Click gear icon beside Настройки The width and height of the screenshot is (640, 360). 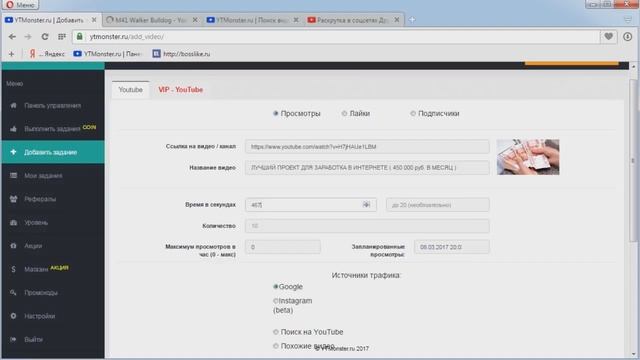point(13,316)
